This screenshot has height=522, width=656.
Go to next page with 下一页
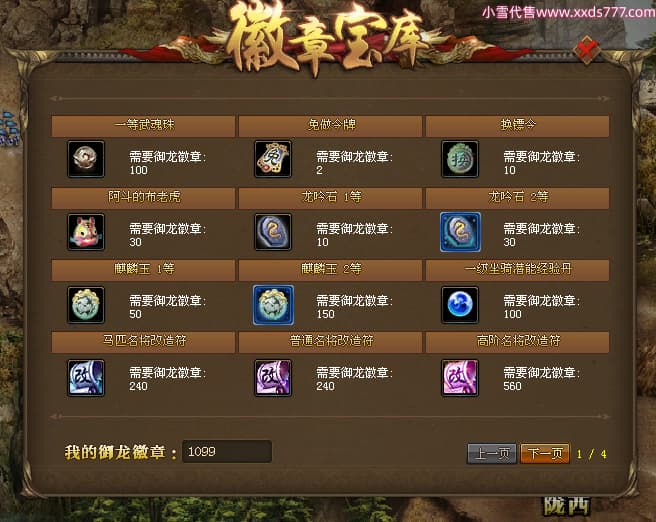(x=545, y=453)
